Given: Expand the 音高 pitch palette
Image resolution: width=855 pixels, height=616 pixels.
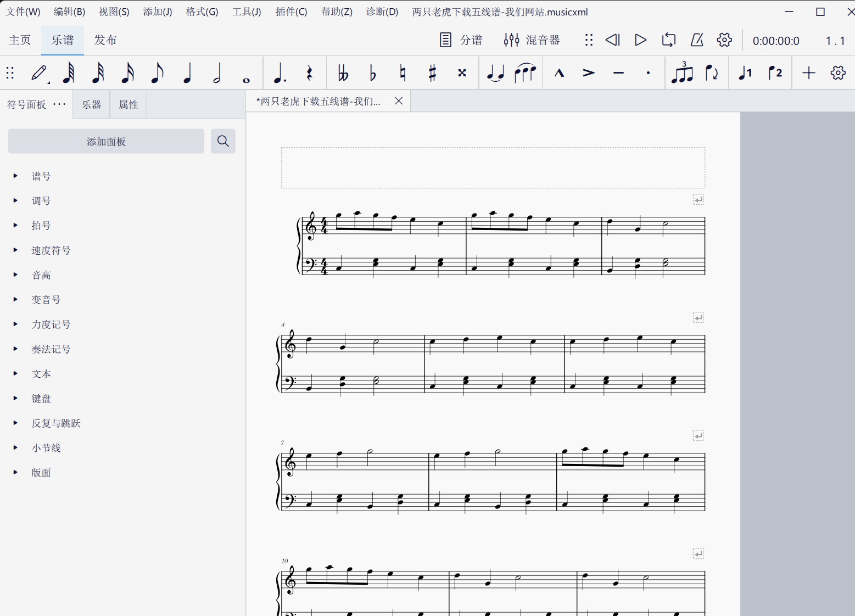Looking at the screenshot, I should 15,275.
